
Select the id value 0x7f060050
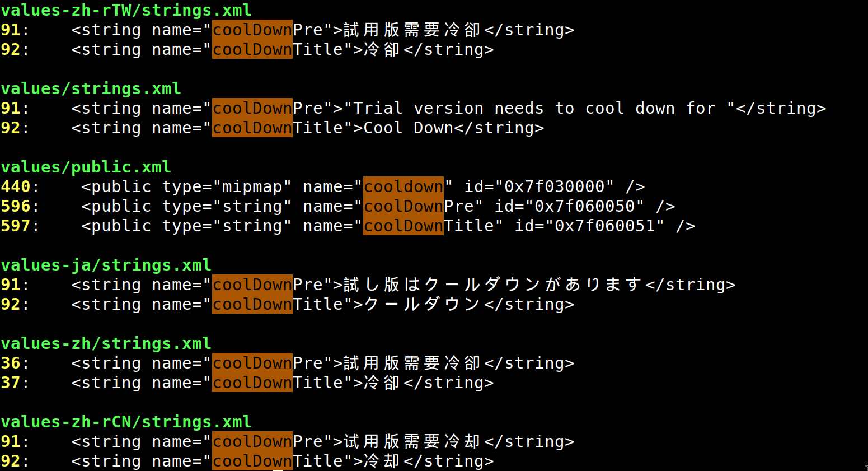click(585, 206)
